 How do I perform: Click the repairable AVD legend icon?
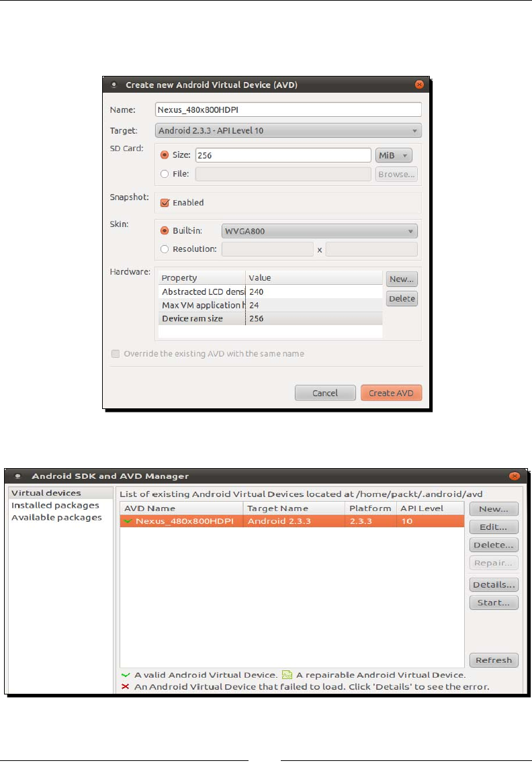287,675
